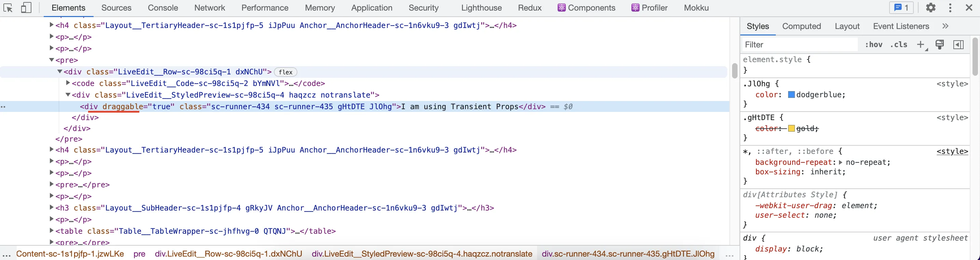
Task: Collapse the LiveEdit__StyledPreview div node
Action: tap(68, 95)
